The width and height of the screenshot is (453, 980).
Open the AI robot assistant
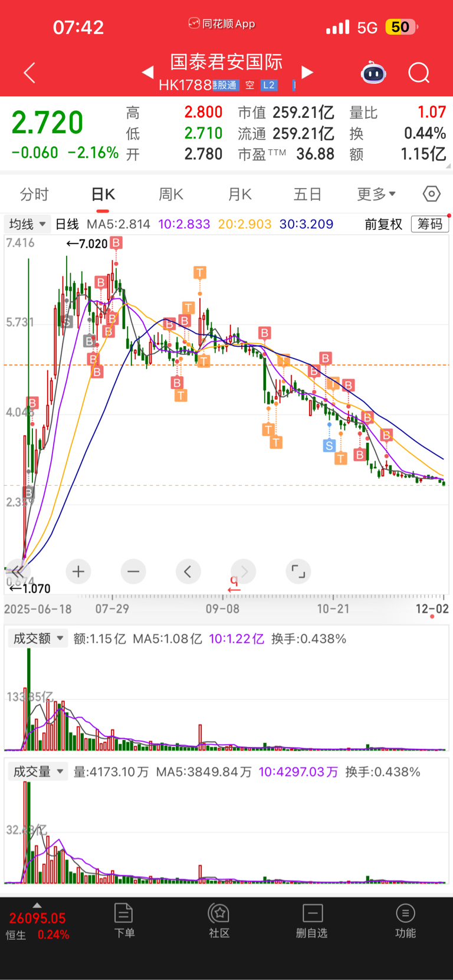(373, 73)
